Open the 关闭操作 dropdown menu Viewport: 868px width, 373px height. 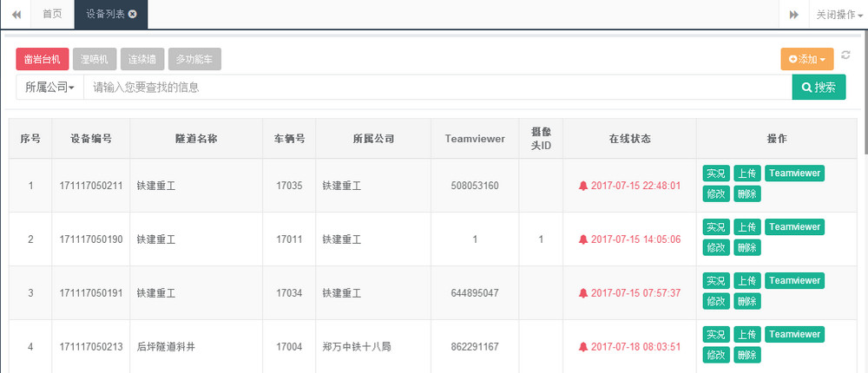[x=838, y=15]
